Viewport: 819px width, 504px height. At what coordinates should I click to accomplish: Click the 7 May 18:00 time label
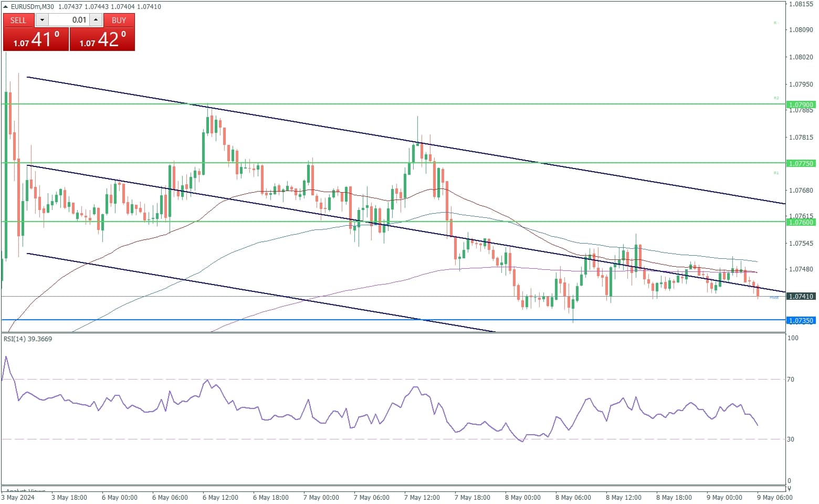coord(472,497)
